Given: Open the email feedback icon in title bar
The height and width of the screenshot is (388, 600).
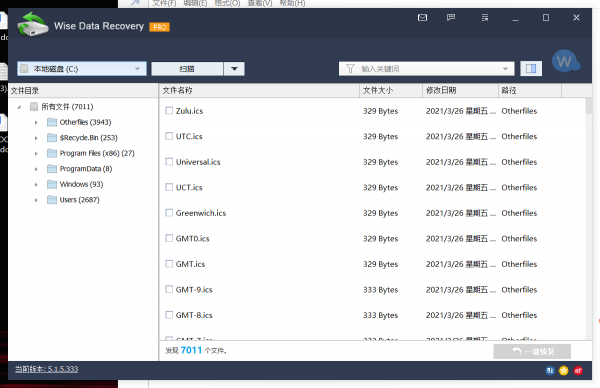Looking at the screenshot, I should point(422,18).
